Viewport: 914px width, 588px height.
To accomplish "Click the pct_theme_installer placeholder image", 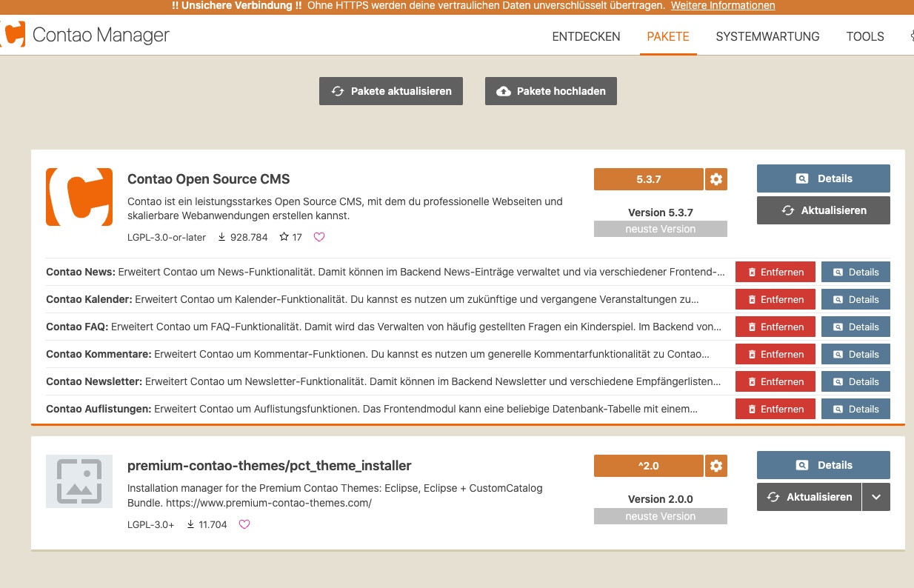I will (x=79, y=481).
